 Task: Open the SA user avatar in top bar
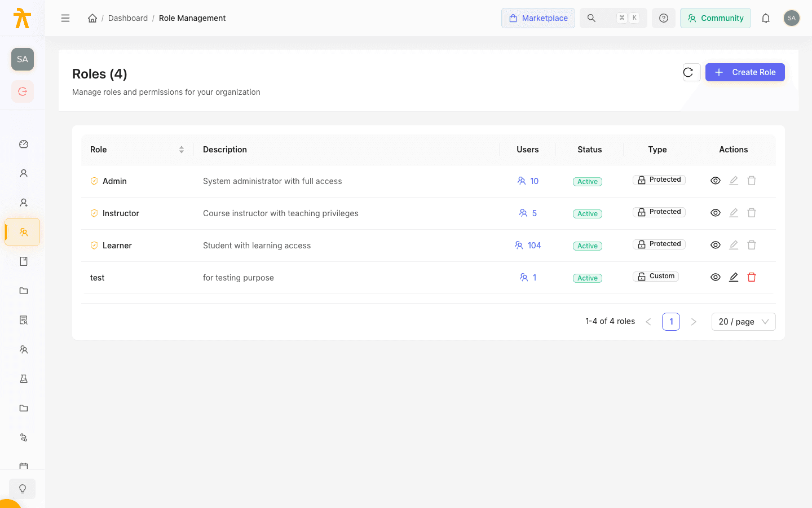point(792,18)
